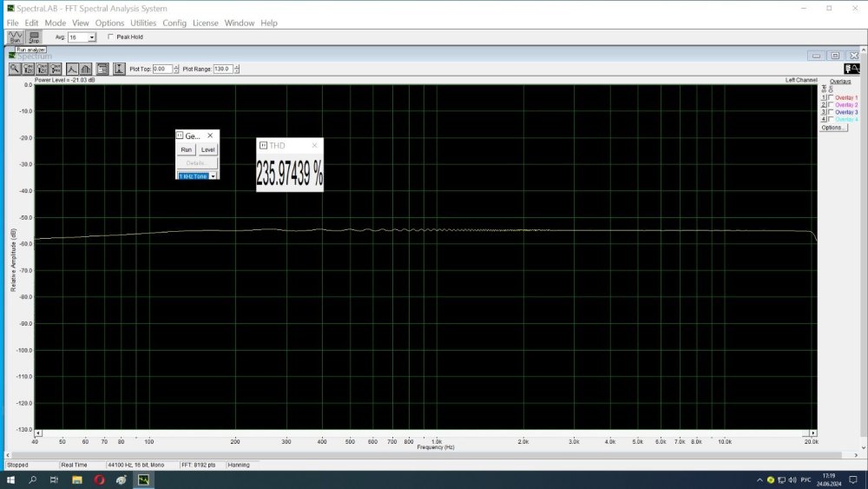Enable the Peak Hold checkbox
This screenshot has height=489, width=868.
point(110,37)
